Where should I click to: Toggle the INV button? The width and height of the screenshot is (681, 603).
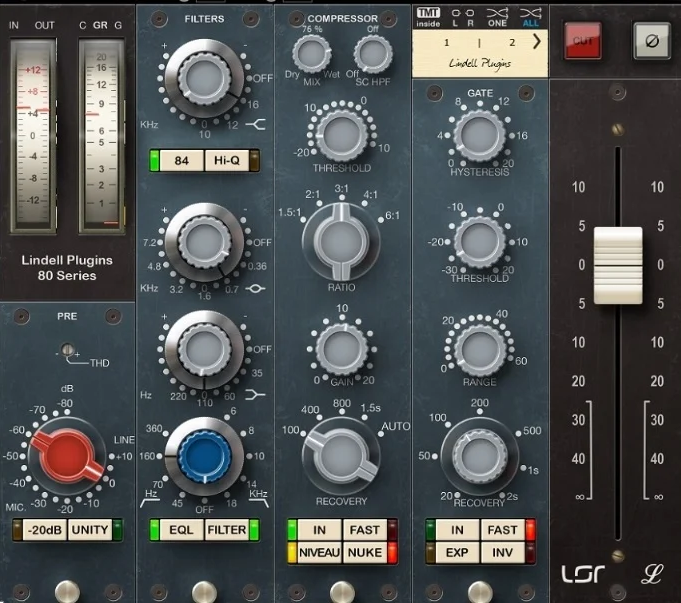(x=502, y=553)
